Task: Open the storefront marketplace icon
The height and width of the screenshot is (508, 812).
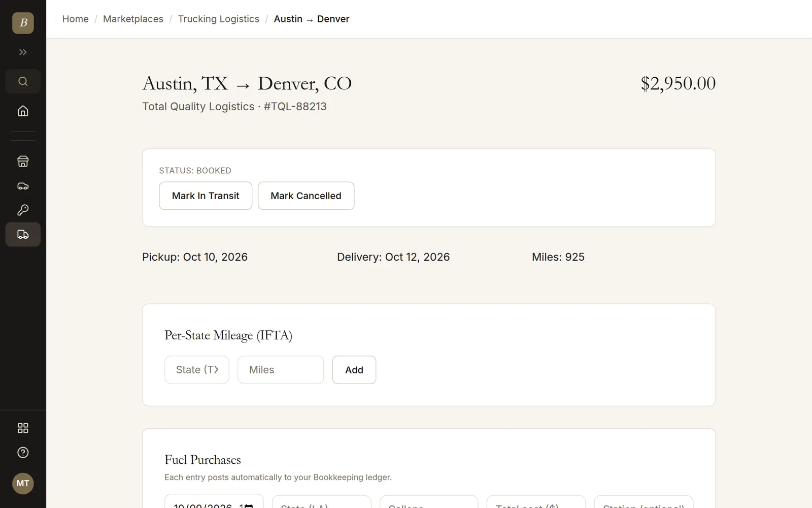Action: [x=23, y=161]
